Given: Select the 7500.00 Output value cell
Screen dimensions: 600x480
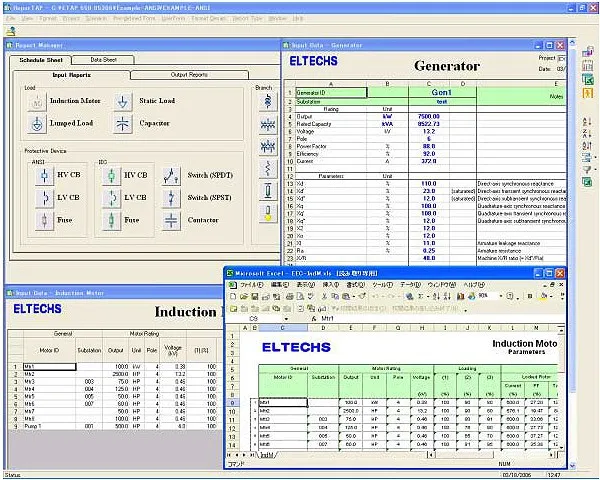Looking at the screenshot, I should pyautogui.click(x=429, y=116).
